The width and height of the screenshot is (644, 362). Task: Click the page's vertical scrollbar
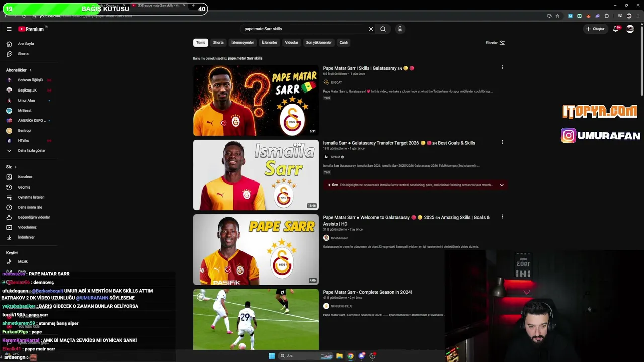pos(642,60)
